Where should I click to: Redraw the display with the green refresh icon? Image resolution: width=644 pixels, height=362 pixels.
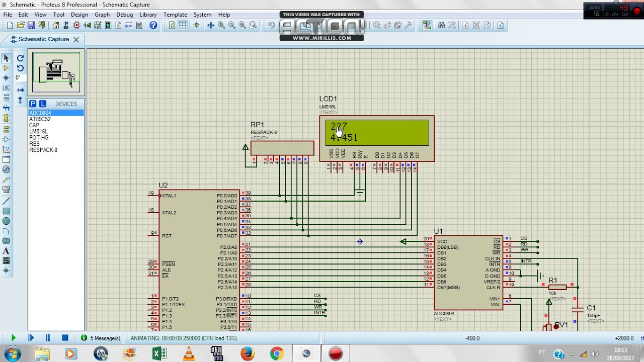click(x=172, y=25)
